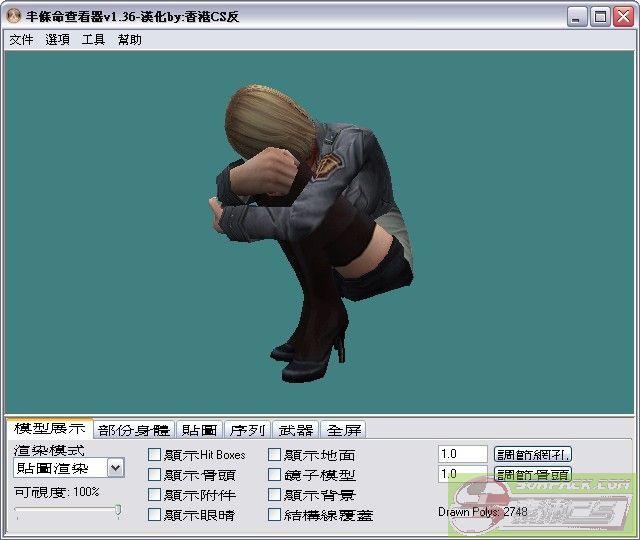640x540 pixels.
Task: Switch to the 貼圖 tab
Action: [x=199, y=430]
